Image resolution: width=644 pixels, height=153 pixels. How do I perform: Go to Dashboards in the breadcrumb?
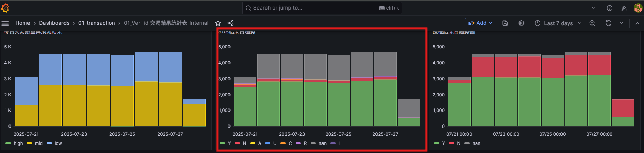(54, 23)
